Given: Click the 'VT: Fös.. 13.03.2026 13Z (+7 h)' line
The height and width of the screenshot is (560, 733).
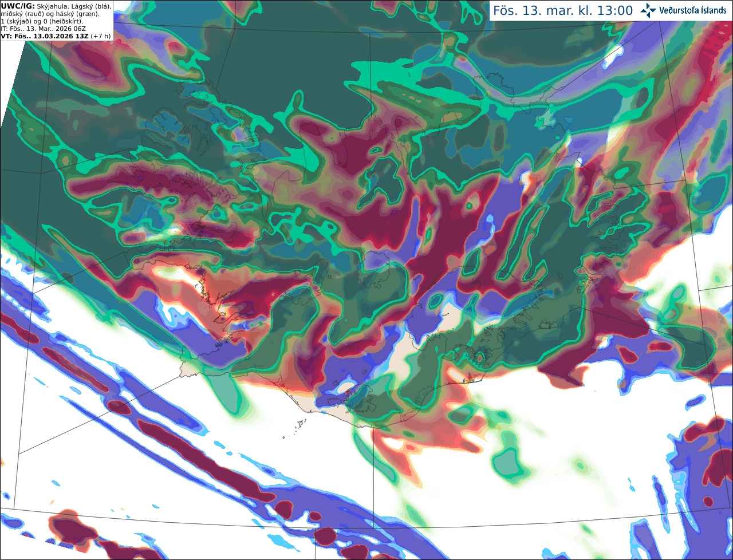Looking at the screenshot, I should coord(56,36).
